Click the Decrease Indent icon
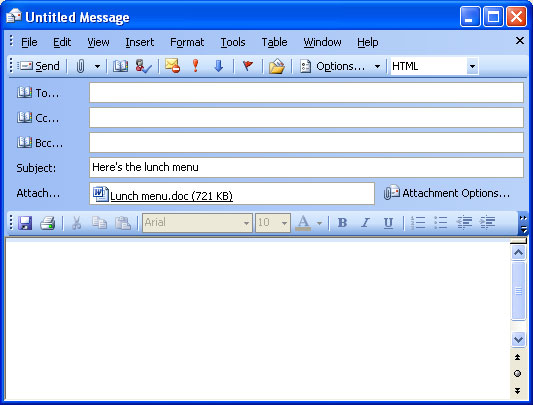 [x=464, y=223]
